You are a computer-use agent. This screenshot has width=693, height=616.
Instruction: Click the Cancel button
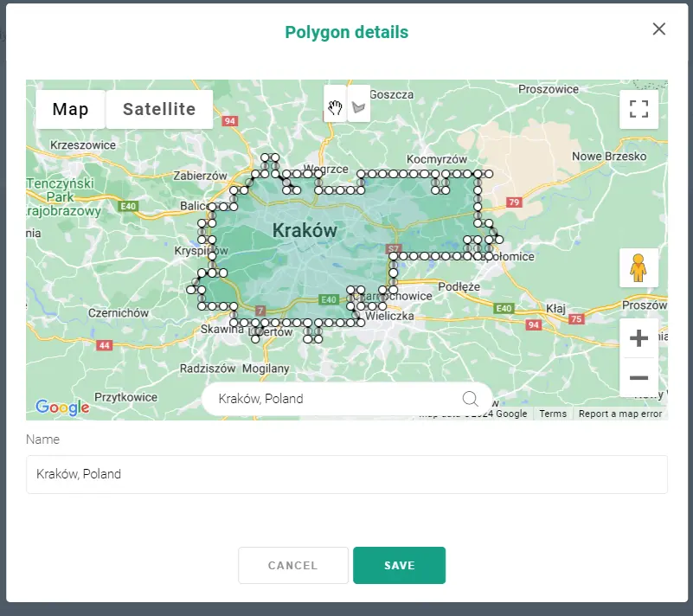point(293,565)
